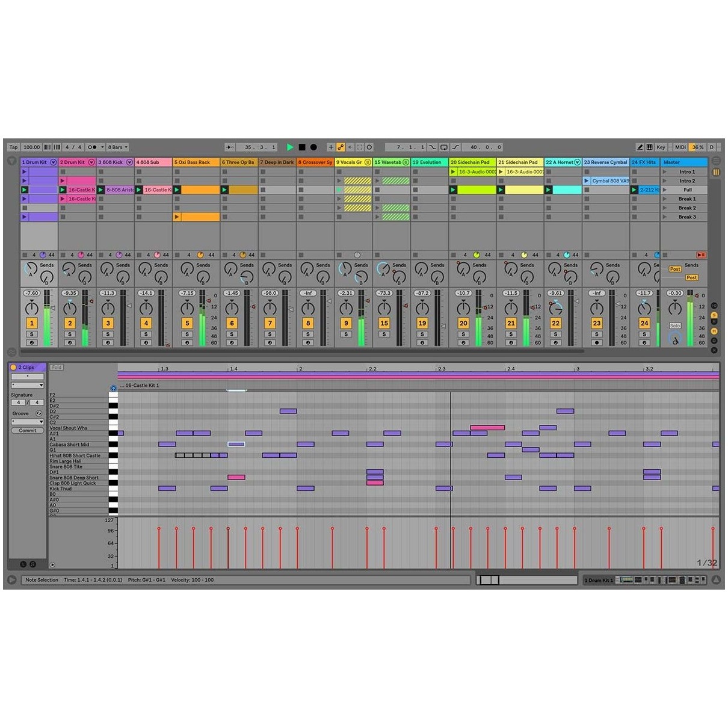
Task: Deactivate track 9 Vocals with its number button
Action: (346, 323)
